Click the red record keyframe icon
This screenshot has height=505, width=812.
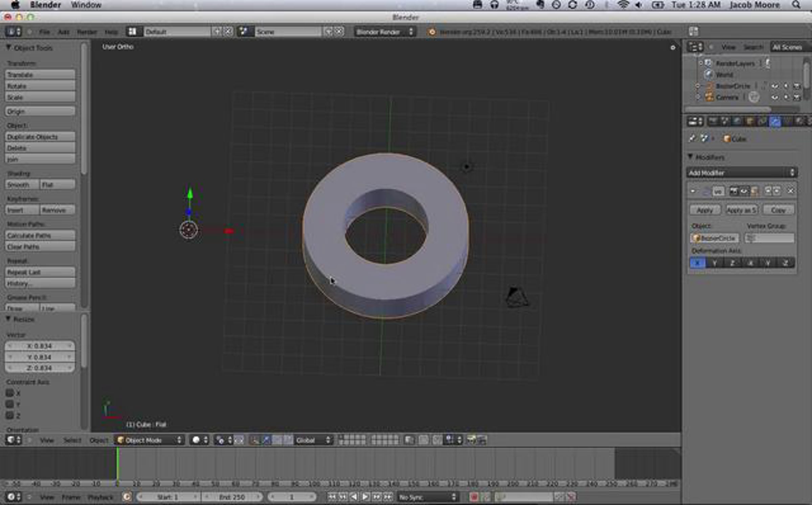(x=474, y=497)
